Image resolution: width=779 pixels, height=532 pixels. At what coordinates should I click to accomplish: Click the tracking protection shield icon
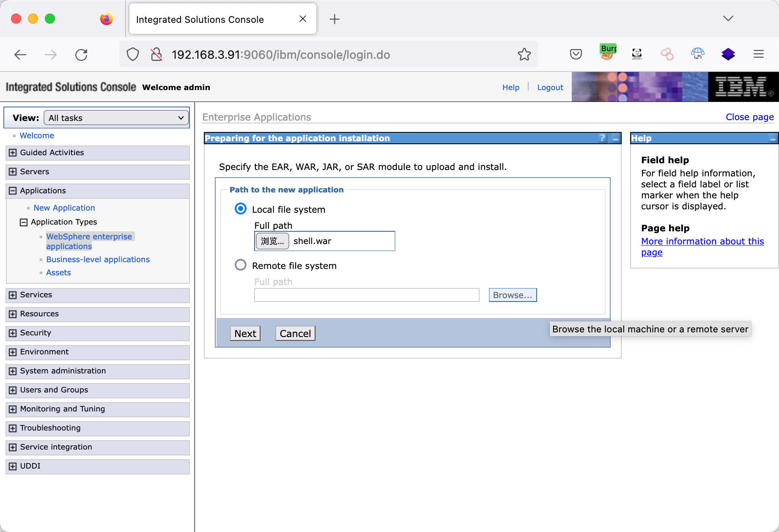(x=133, y=55)
